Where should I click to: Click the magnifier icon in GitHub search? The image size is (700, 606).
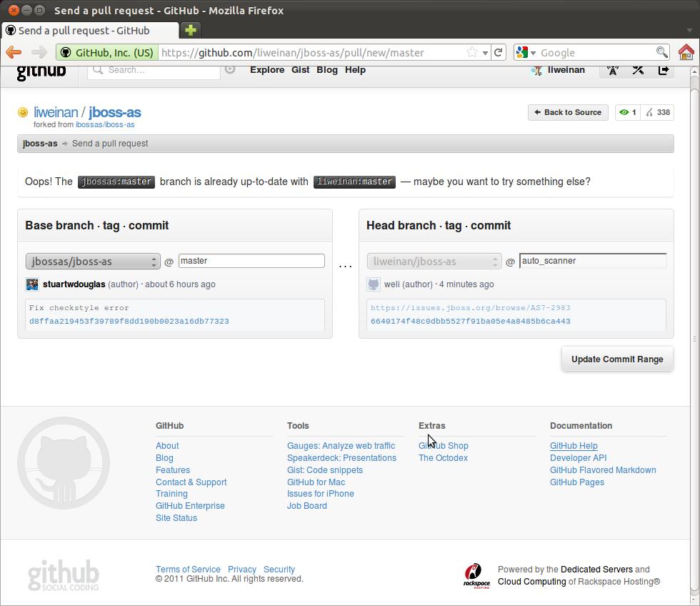pos(99,70)
